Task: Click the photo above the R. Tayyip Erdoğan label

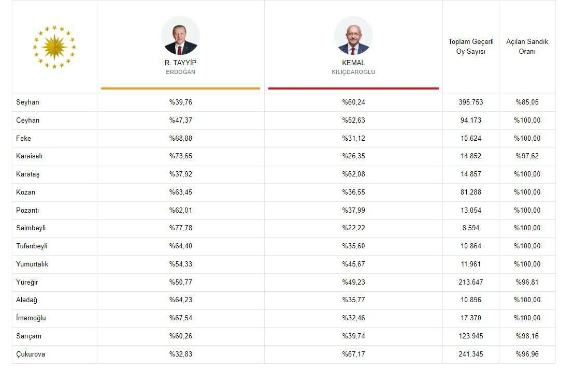Action: tap(180, 36)
